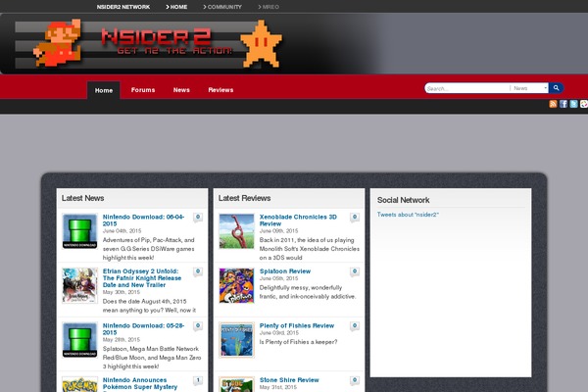Screen dimensions: 588x392
Task: Open the Splatoon Review link
Action: point(285,271)
